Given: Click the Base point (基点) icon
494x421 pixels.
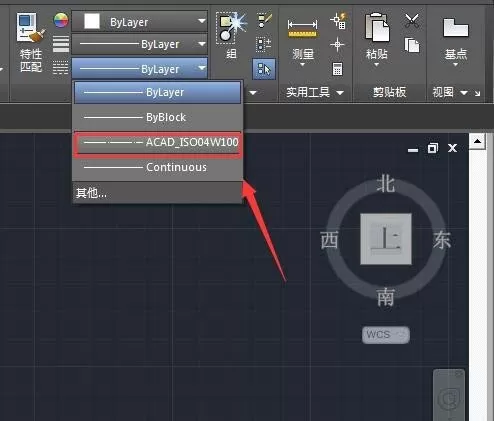Looking at the screenshot, I should 456,28.
